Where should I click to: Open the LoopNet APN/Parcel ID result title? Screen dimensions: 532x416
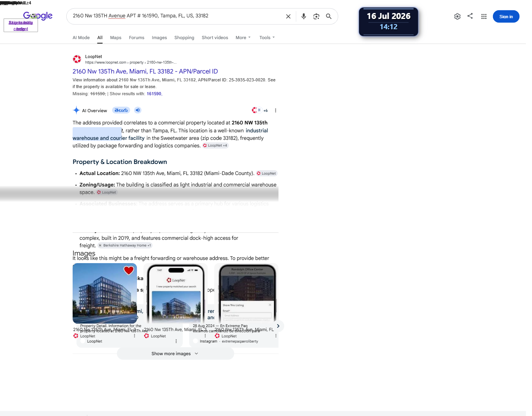[x=145, y=72]
